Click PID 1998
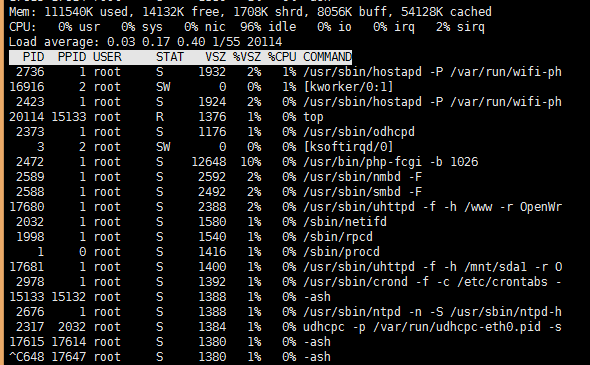The image size is (590, 365). point(30,237)
